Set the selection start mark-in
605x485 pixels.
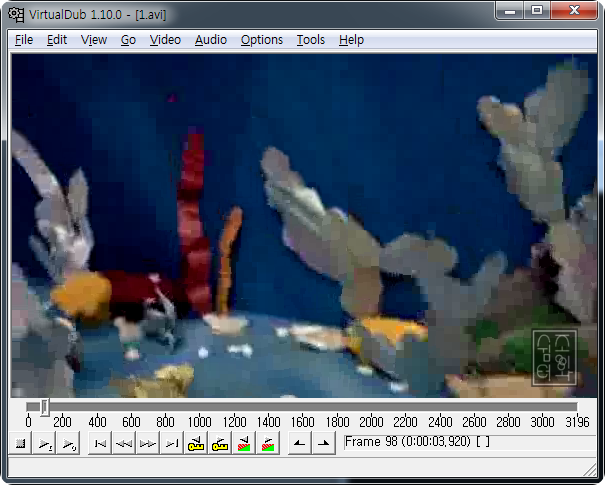click(x=299, y=443)
